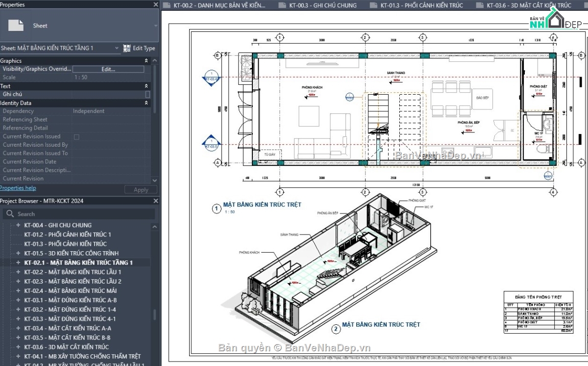Click the Apply button in Properties
Image resolution: width=588 pixels, height=366 pixels.
(x=141, y=190)
